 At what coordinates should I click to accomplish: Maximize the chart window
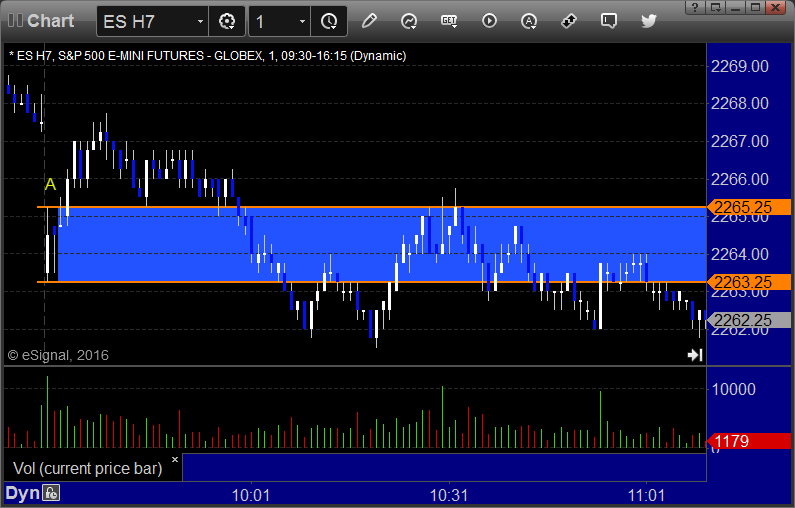point(755,7)
